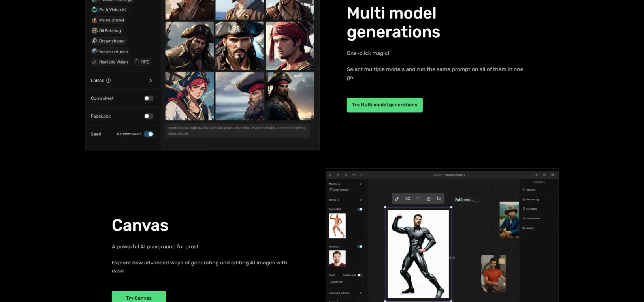Select the cowboy on horse image
The height and width of the screenshot is (302, 644).
point(509,220)
